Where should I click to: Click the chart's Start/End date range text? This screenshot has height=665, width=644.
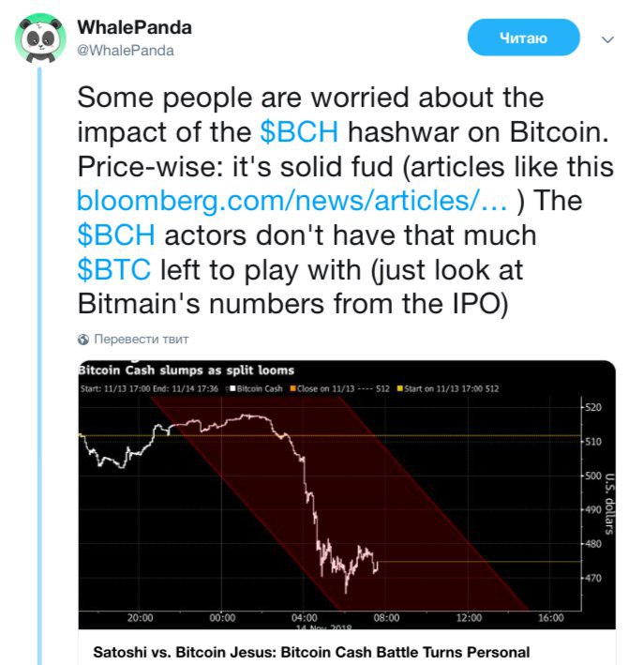152,386
